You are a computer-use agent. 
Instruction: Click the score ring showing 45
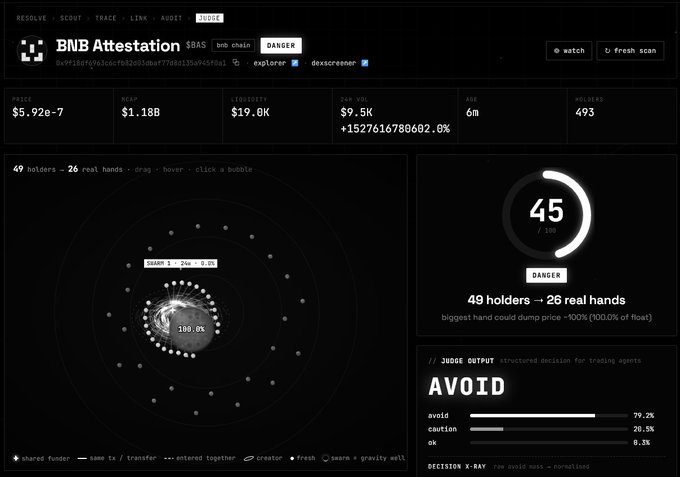(546, 215)
